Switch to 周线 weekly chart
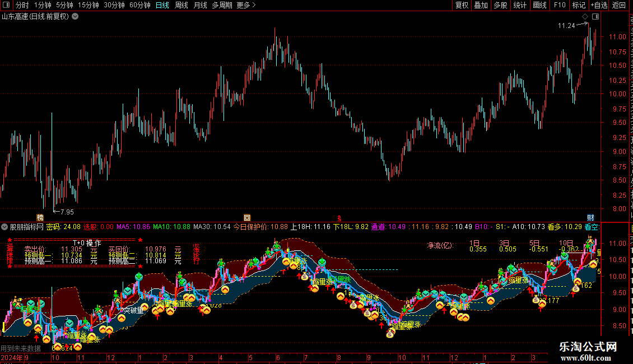633x364 pixels. pos(181,5)
